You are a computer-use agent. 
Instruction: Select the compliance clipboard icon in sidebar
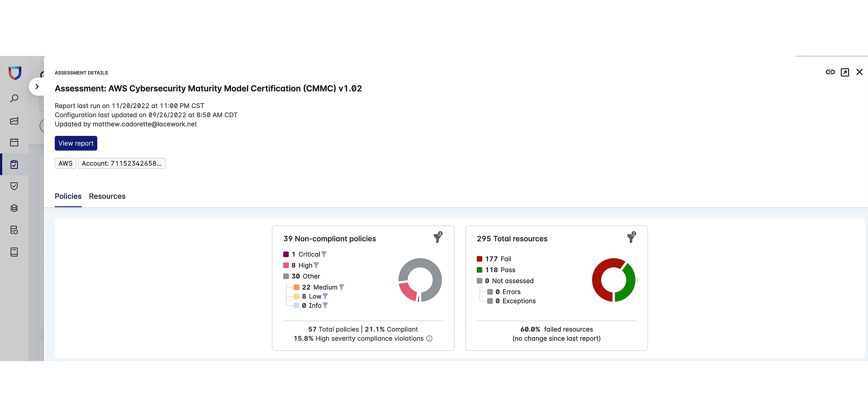(14, 164)
